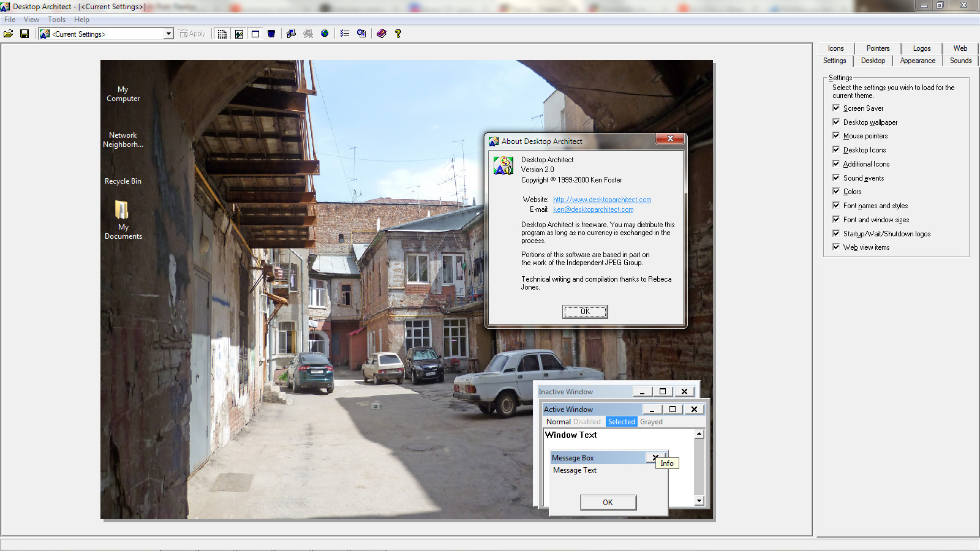
Task: Switch to the Appearance tab
Action: click(918, 61)
